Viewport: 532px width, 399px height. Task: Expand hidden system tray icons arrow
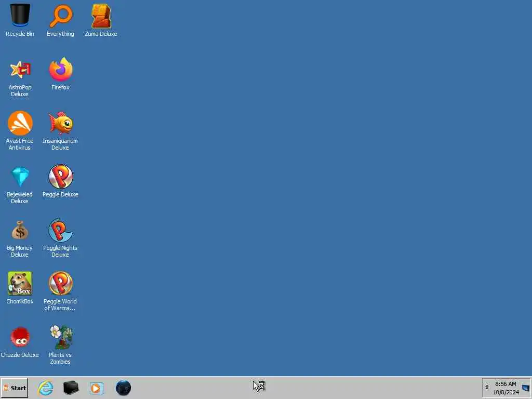[487, 388]
